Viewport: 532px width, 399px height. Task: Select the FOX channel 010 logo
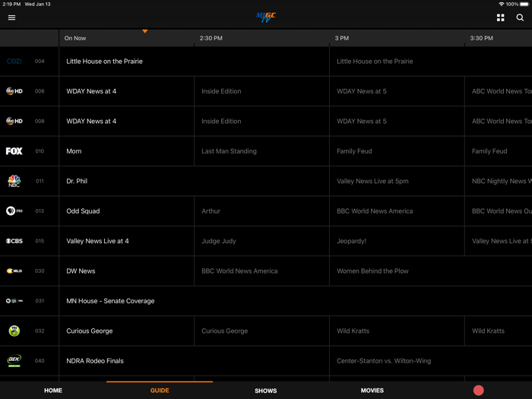[x=14, y=151]
